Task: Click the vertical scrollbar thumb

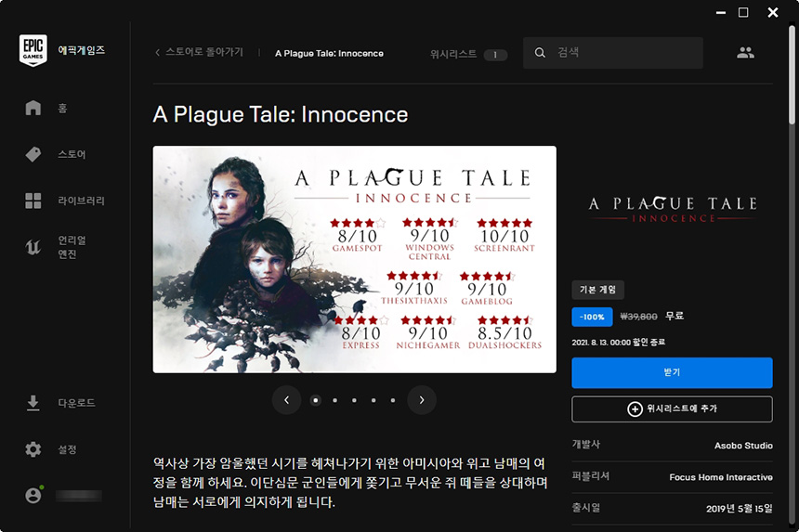Action: pos(792,75)
